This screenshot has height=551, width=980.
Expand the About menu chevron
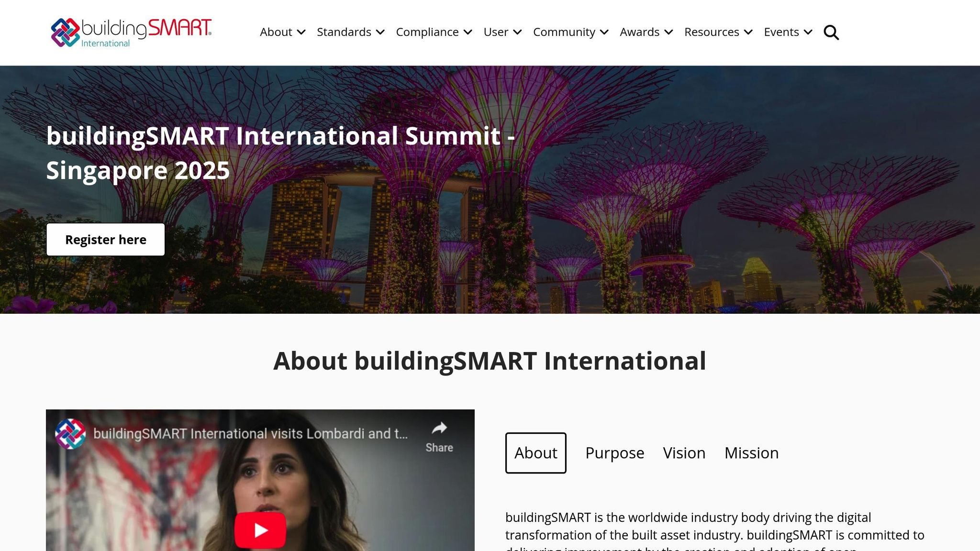click(x=301, y=32)
